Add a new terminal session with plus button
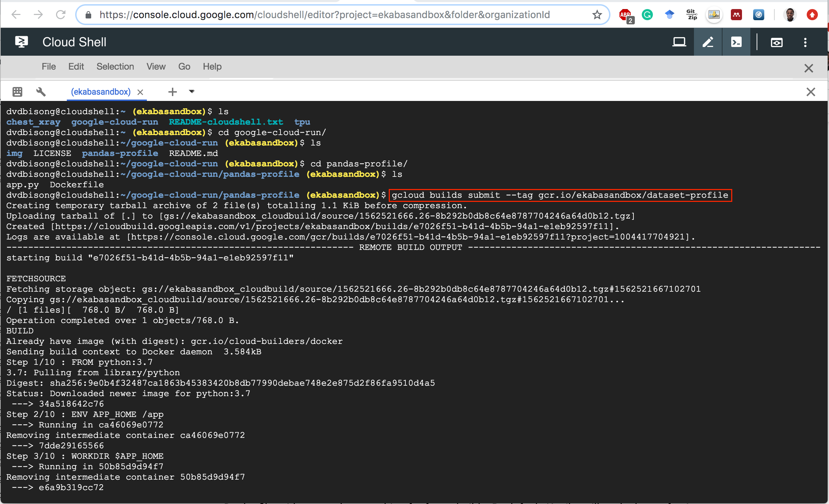This screenshot has height=504, width=829. [172, 92]
